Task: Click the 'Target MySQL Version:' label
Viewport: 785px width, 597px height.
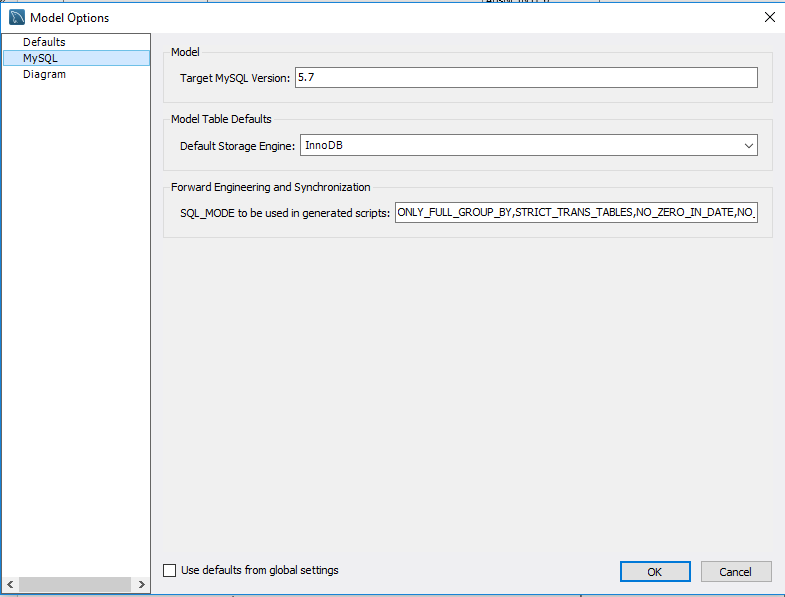Action: pyautogui.click(x=235, y=78)
